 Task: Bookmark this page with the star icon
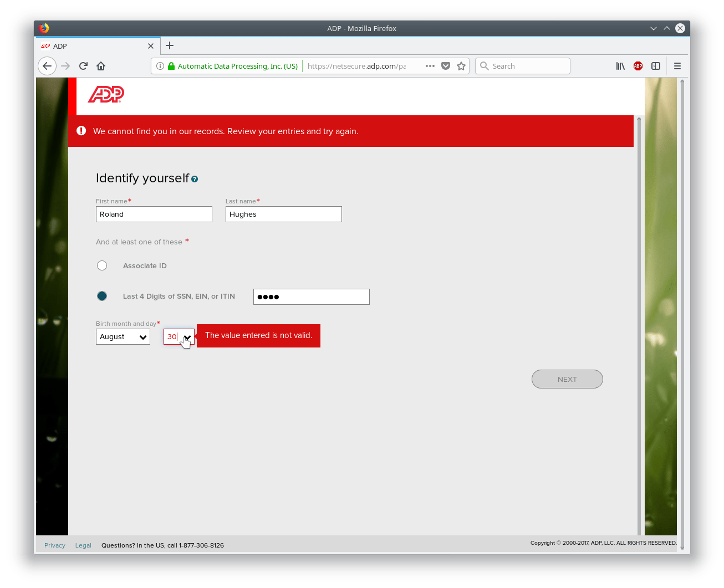[461, 65]
